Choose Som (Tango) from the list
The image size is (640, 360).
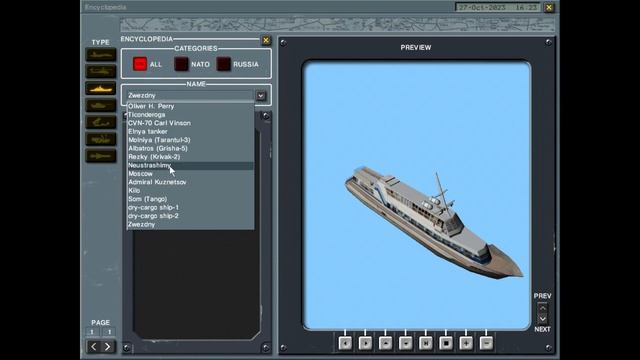(191, 199)
